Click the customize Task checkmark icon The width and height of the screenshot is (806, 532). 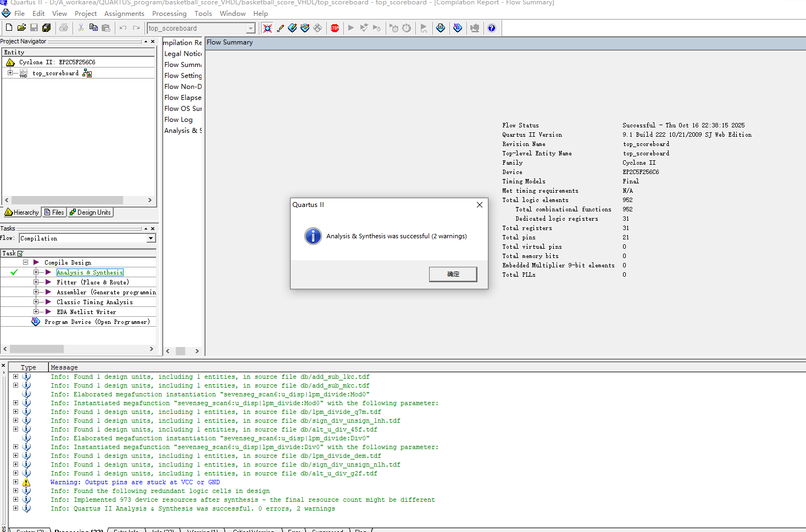pos(20,253)
